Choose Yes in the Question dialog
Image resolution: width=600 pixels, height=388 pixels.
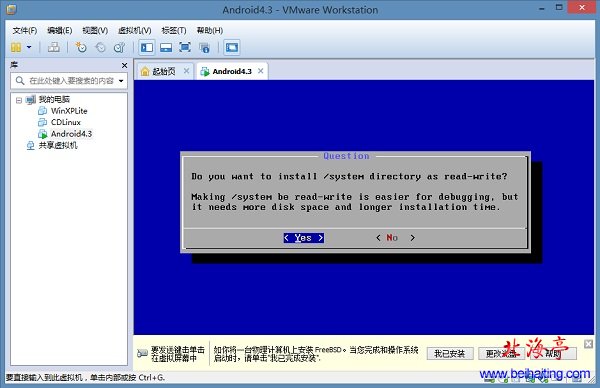303,238
